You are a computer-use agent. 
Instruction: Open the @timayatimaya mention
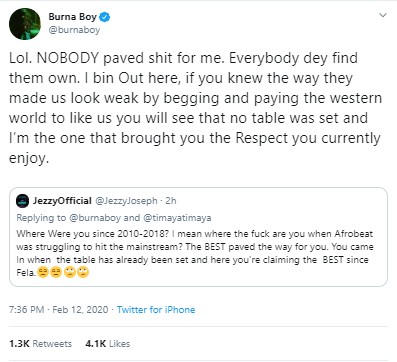tap(177, 218)
